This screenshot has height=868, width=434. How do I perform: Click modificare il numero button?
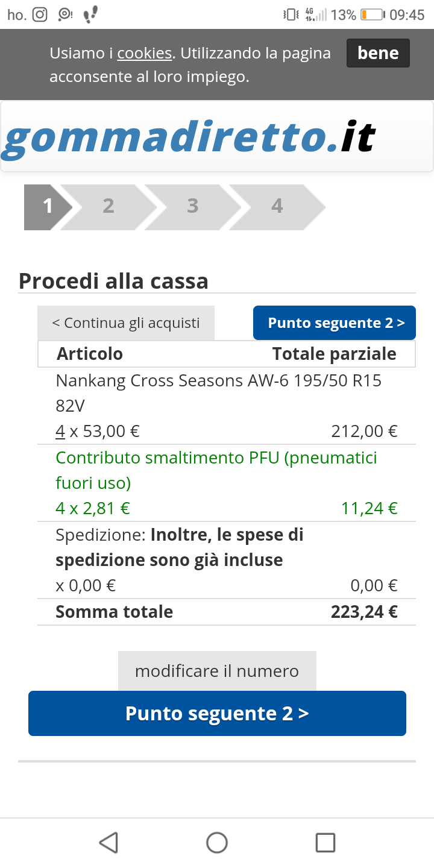(x=217, y=671)
